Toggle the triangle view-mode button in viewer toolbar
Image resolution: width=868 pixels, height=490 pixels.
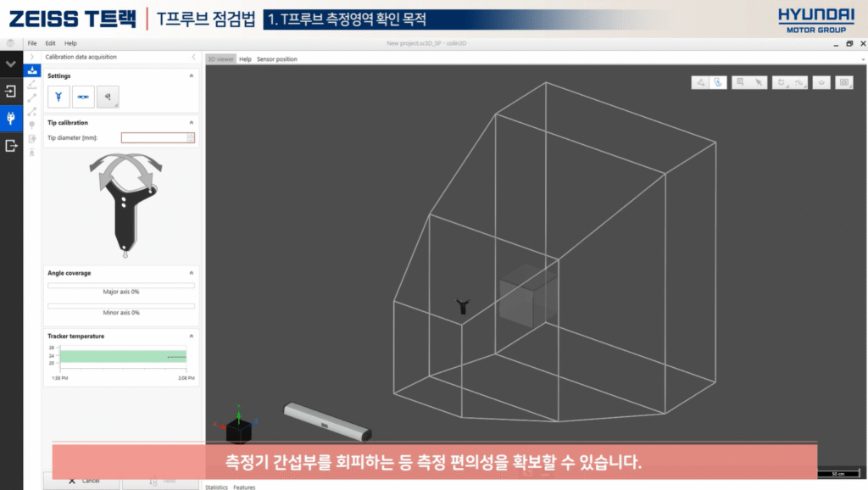[x=700, y=82]
